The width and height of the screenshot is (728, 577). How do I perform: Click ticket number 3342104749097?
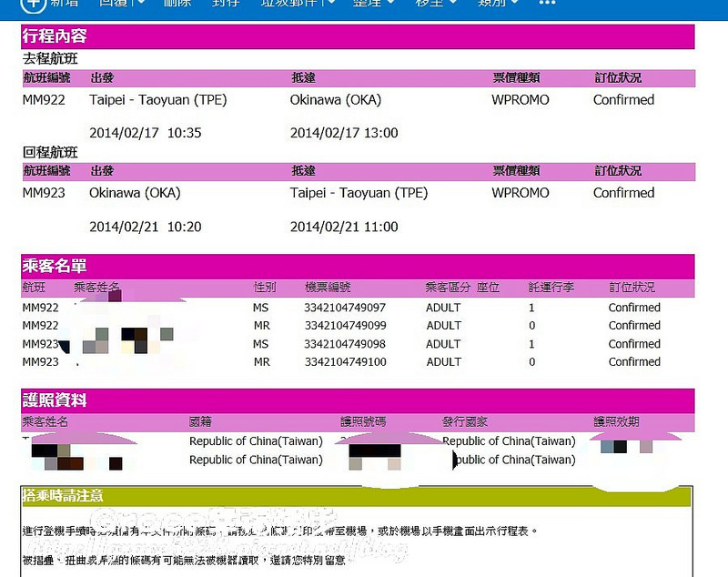click(x=345, y=308)
